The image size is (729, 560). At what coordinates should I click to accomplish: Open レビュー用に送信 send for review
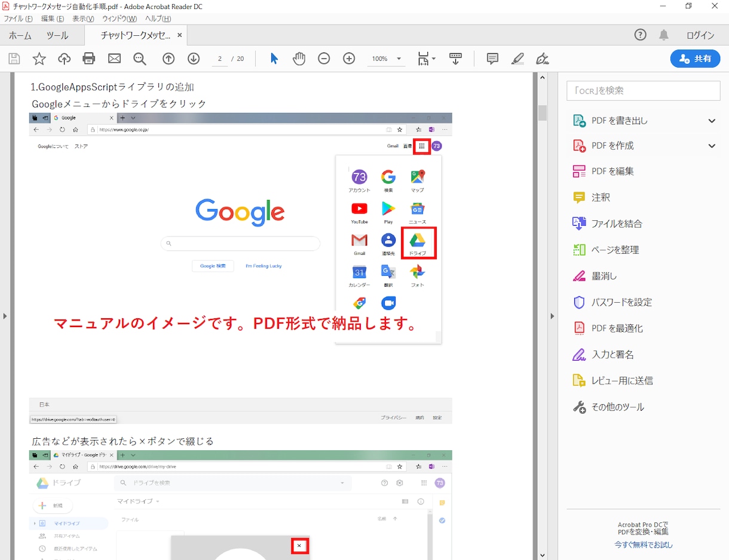pyautogui.click(x=612, y=381)
